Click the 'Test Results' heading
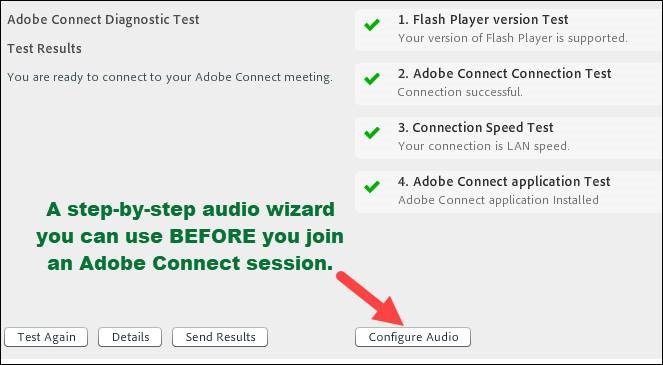 [44, 49]
